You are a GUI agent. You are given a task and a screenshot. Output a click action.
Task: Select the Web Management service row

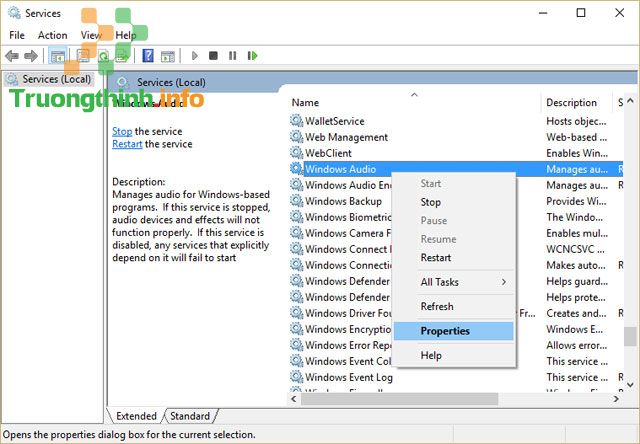456,137
